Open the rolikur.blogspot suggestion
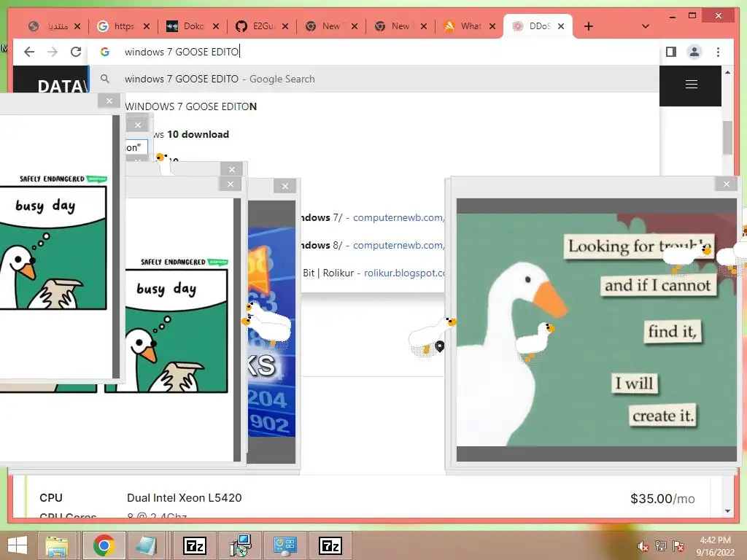 click(x=373, y=273)
